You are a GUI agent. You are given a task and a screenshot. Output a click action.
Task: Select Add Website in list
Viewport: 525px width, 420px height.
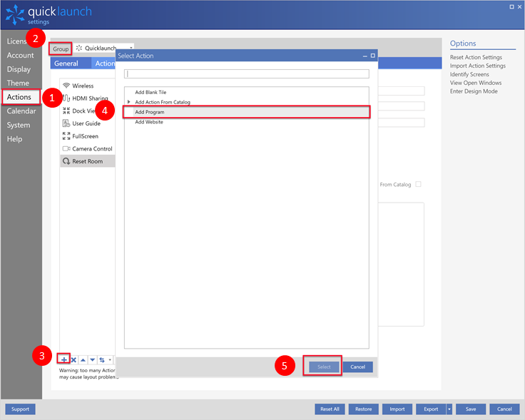246,122
